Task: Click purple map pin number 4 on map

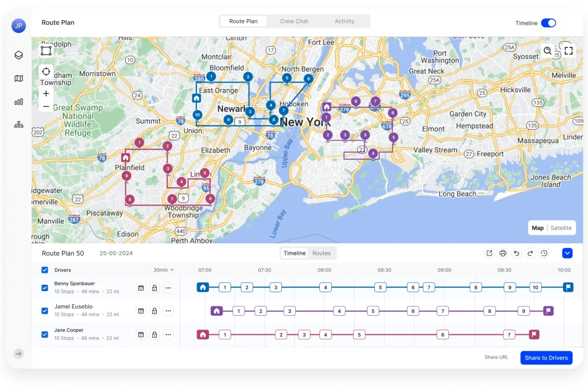Action: [x=373, y=153]
